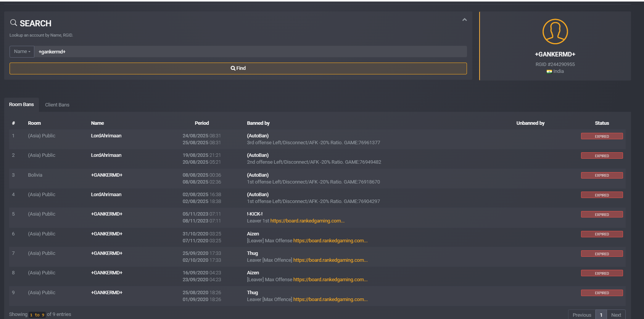
Task: Click LordAhrimaan name in row 2
Action: click(106, 155)
